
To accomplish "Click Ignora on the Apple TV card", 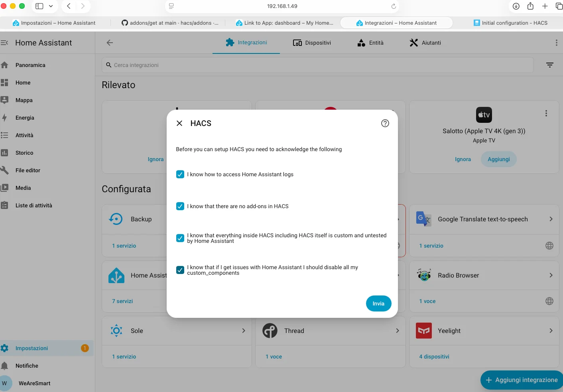I will pyautogui.click(x=463, y=159).
